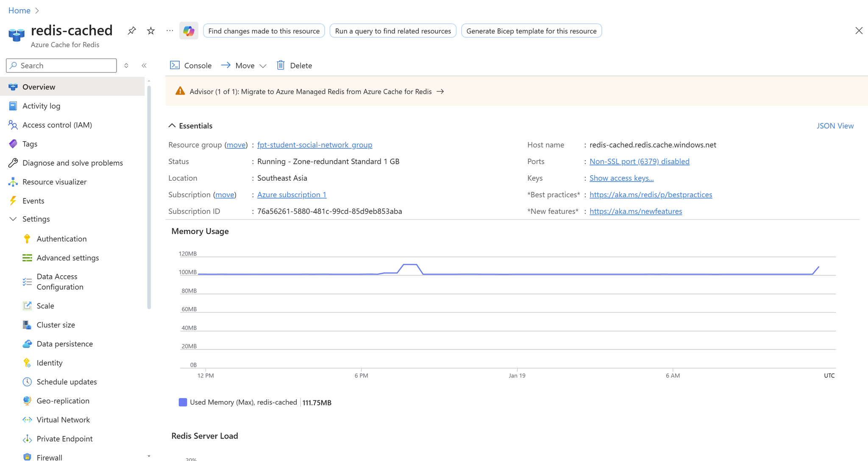Image resolution: width=868 pixels, height=461 pixels.
Task: Open JSON View
Action: (835, 126)
